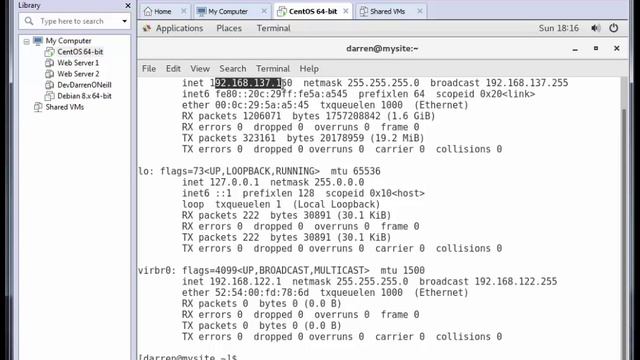Click the Web Server 2 VM icon
Image resolution: width=640 pixels, height=360 pixels.
pos(49,74)
